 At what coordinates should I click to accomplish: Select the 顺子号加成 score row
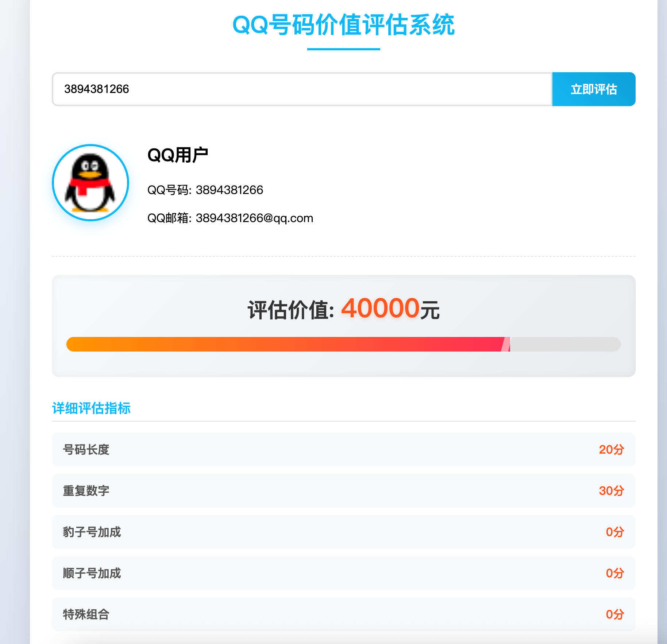[x=343, y=574]
